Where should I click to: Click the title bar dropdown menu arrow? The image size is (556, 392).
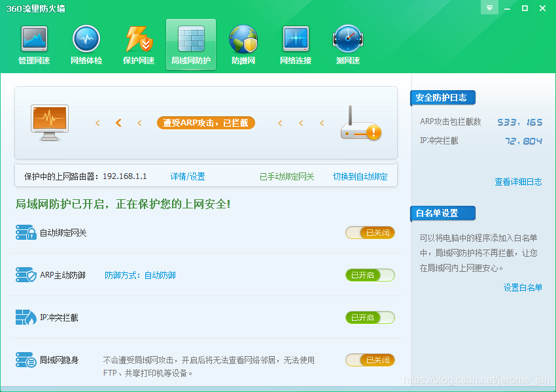click(489, 8)
